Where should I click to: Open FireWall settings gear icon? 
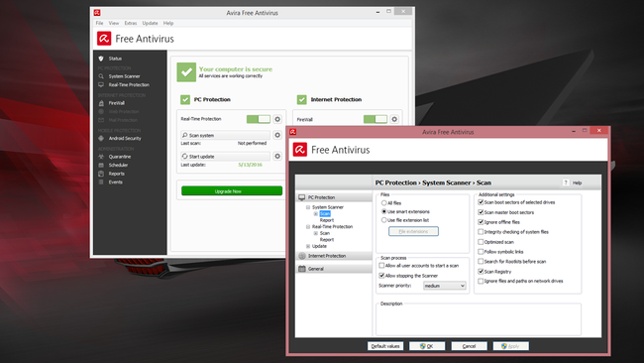click(x=394, y=119)
